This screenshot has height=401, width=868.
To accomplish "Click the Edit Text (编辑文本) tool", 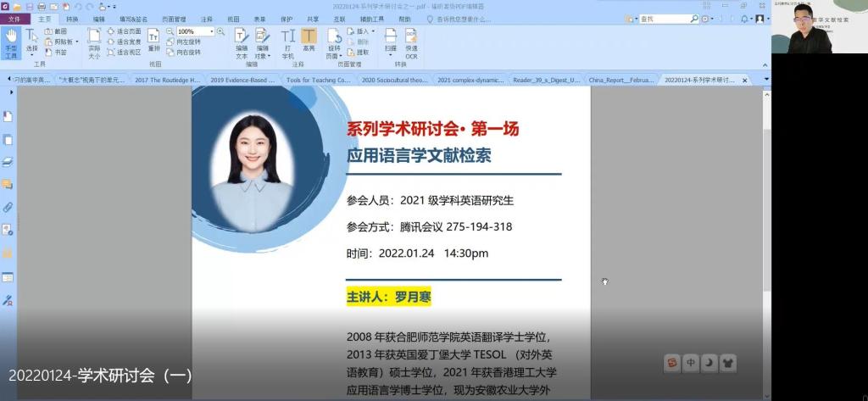I will 242,42.
